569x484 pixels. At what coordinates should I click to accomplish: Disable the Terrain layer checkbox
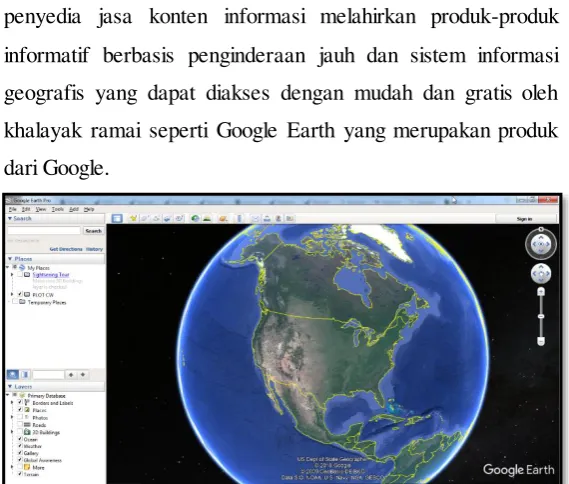[x=20, y=474]
